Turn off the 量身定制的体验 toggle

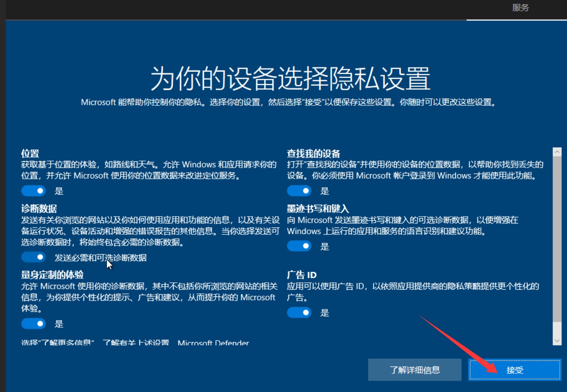coord(33,324)
